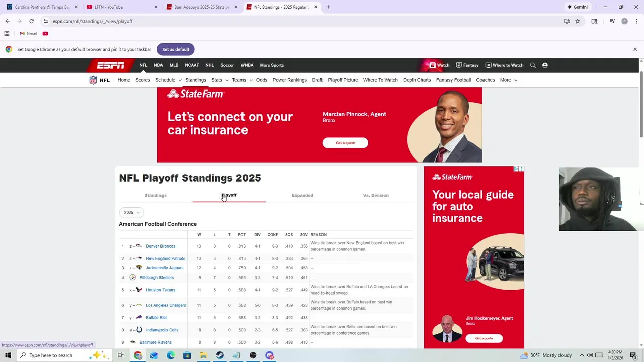Expand the 2025 season dropdown
Image resolution: width=644 pixels, height=362 pixels.
click(x=132, y=213)
